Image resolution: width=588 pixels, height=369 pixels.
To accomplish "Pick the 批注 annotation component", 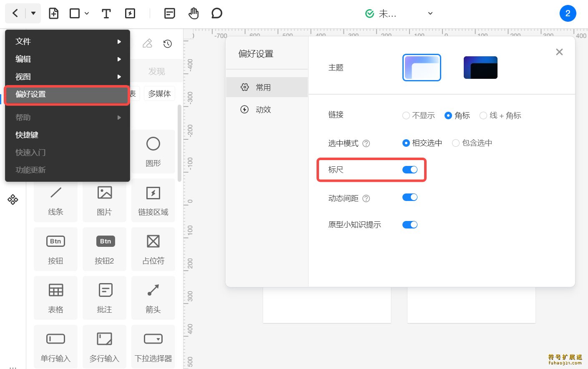I will (104, 298).
